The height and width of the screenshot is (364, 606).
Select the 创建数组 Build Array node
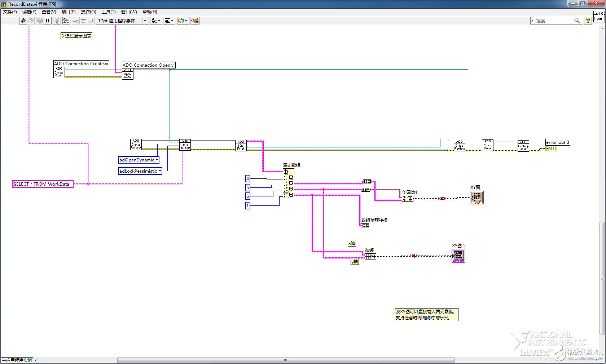(408, 199)
